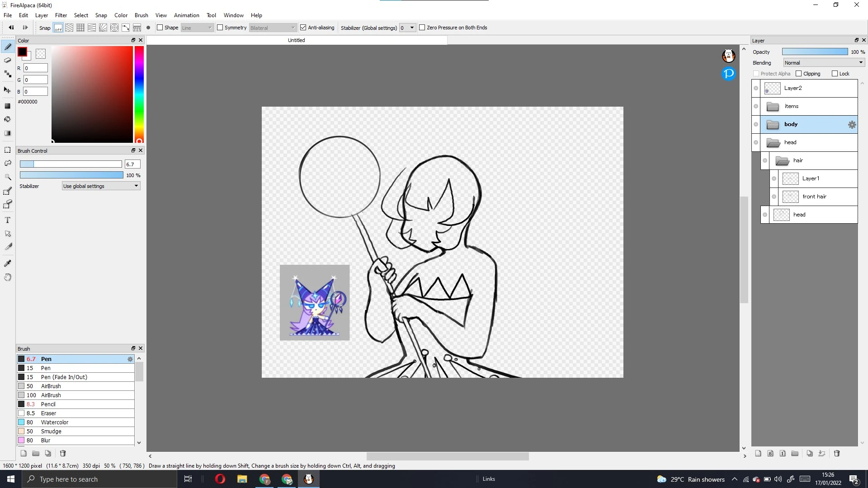Select the Text tool
868x488 pixels.
click(x=7, y=220)
